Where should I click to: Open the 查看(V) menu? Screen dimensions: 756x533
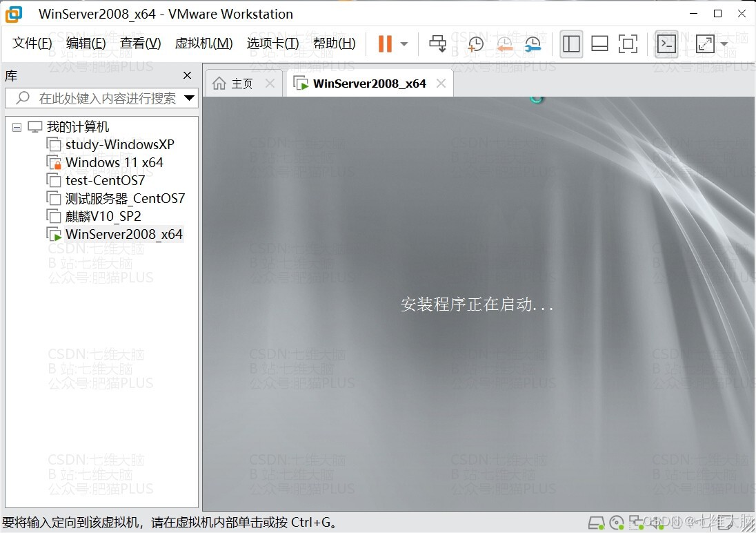coord(140,43)
